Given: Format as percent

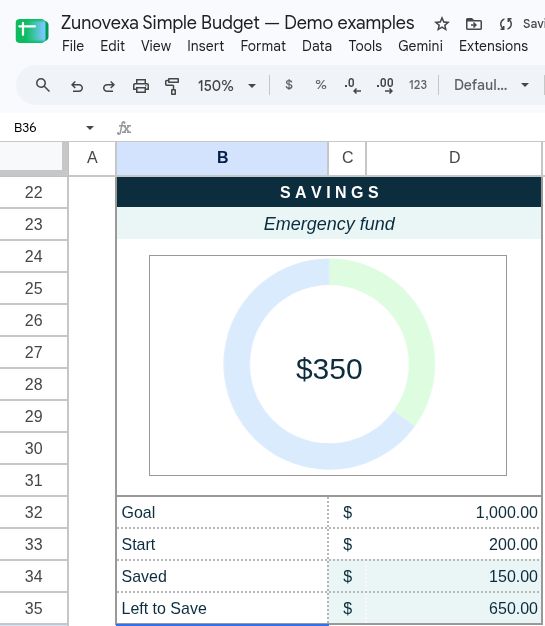Looking at the screenshot, I should click(321, 85).
